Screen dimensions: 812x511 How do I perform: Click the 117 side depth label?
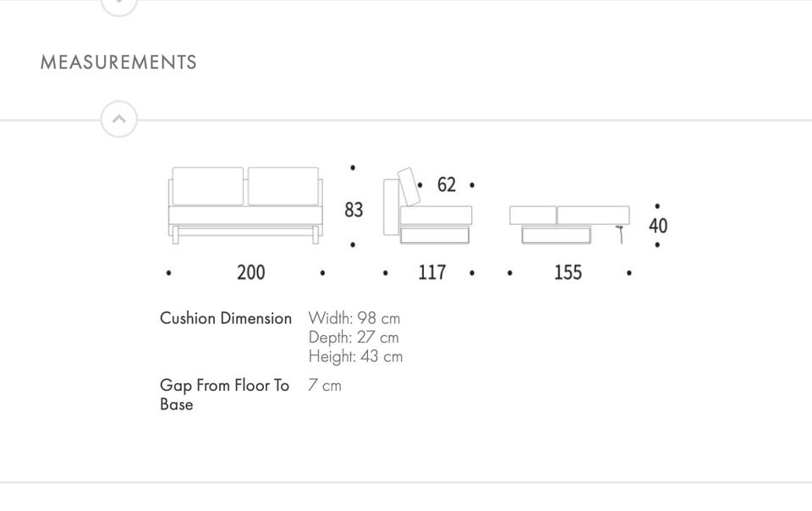point(431,272)
